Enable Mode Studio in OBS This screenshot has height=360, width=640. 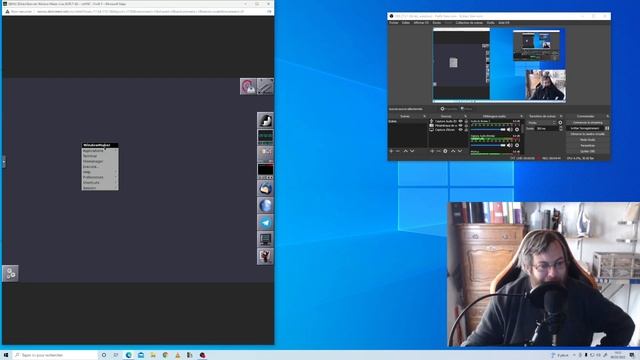pos(588,140)
